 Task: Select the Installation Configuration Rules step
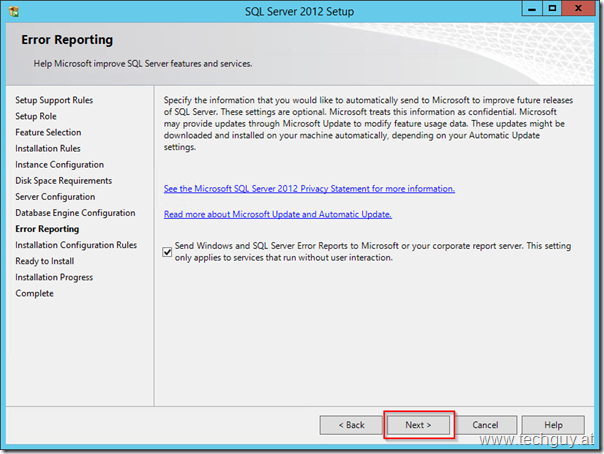(x=76, y=245)
